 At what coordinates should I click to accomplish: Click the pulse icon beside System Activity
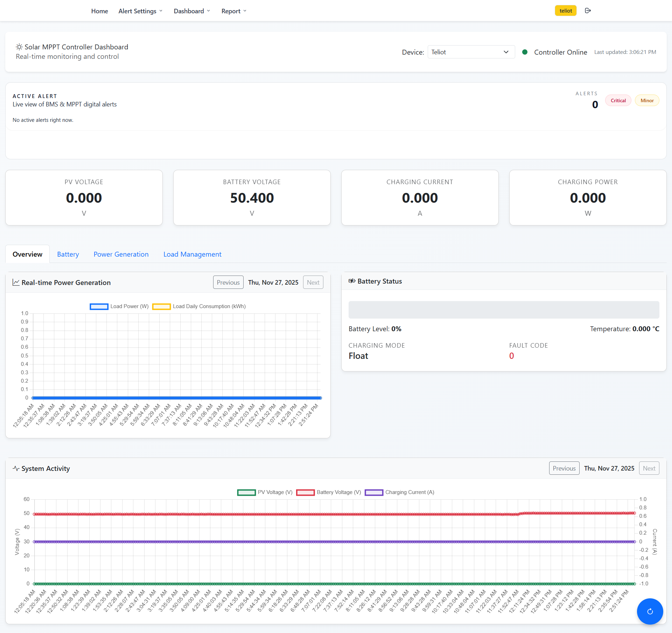click(x=16, y=468)
